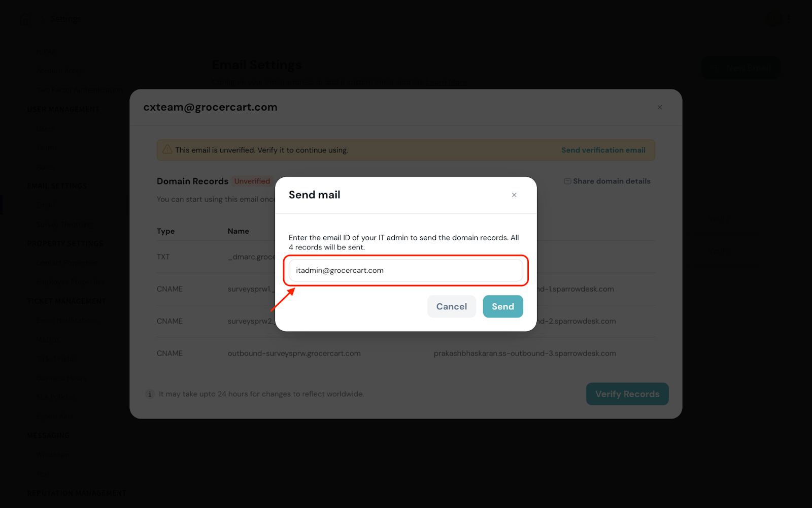
Task: Click the home icon beside Settings
Action: (x=25, y=19)
